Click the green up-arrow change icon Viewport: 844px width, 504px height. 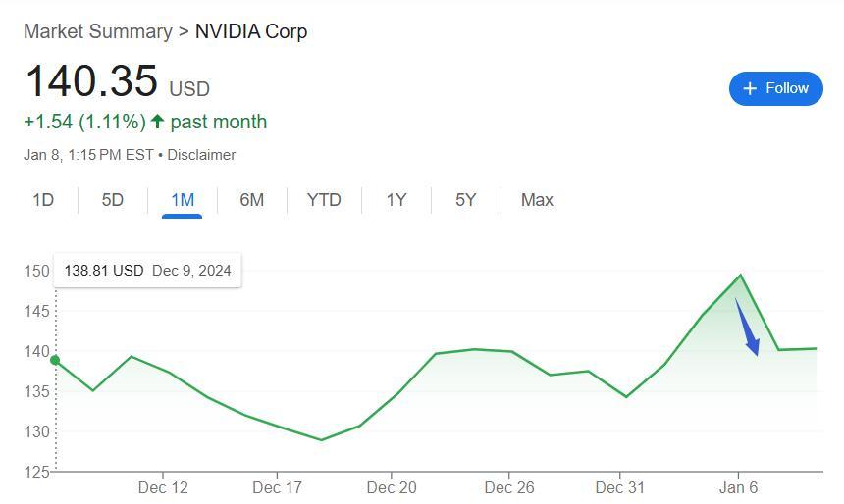(x=157, y=122)
